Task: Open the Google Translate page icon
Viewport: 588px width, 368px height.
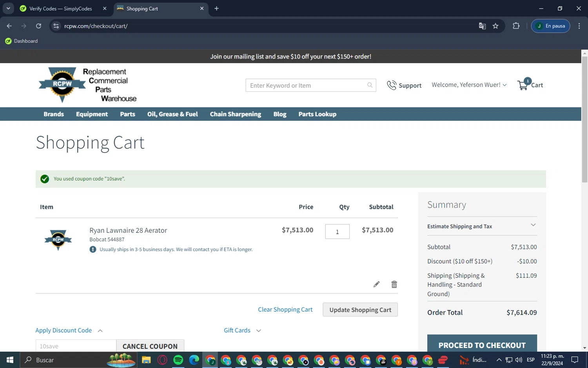Action: [x=482, y=26]
